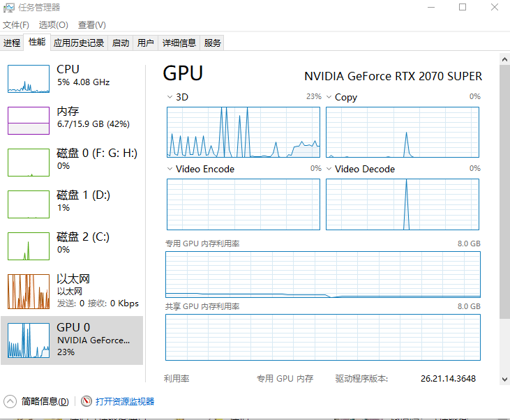The width and height of the screenshot is (510, 420).
Task: Click the CPU label in sidebar
Action: (68, 69)
